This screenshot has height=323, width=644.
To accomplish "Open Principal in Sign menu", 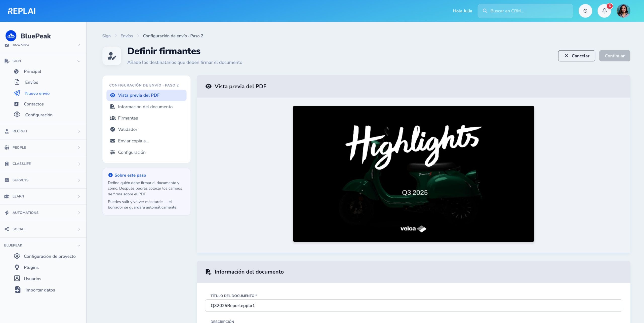I will (32, 71).
